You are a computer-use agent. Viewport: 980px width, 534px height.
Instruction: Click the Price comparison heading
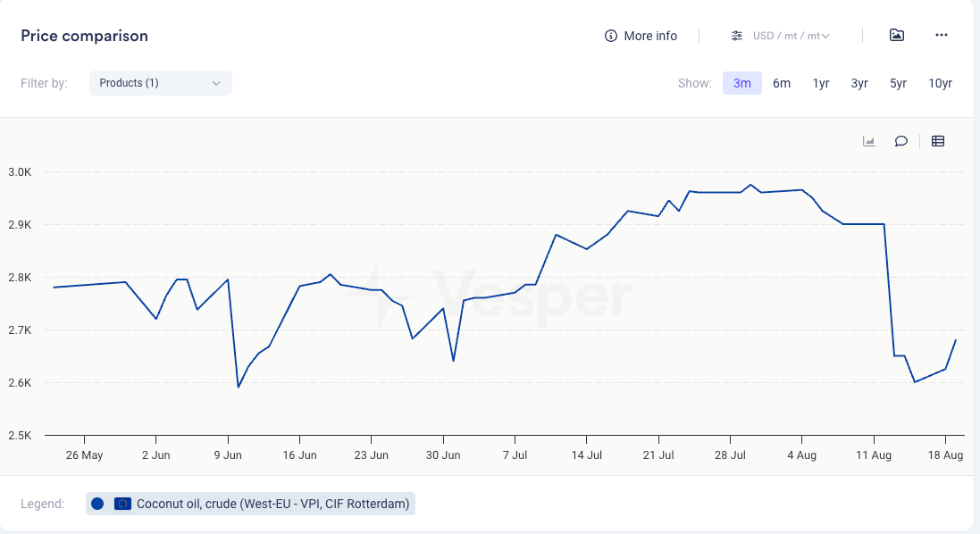(84, 36)
